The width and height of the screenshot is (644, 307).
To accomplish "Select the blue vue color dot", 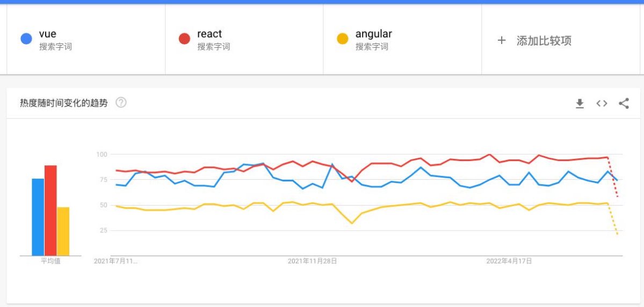I will (26, 39).
